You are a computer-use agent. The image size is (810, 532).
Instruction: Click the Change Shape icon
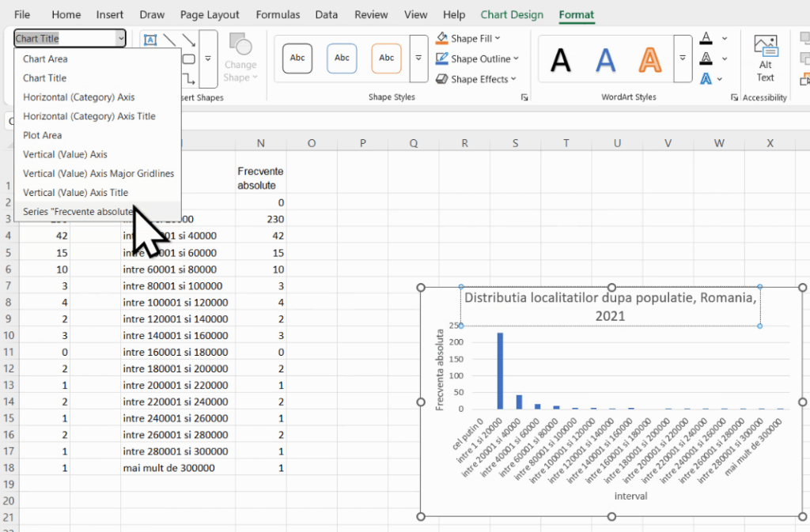(240, 56)
